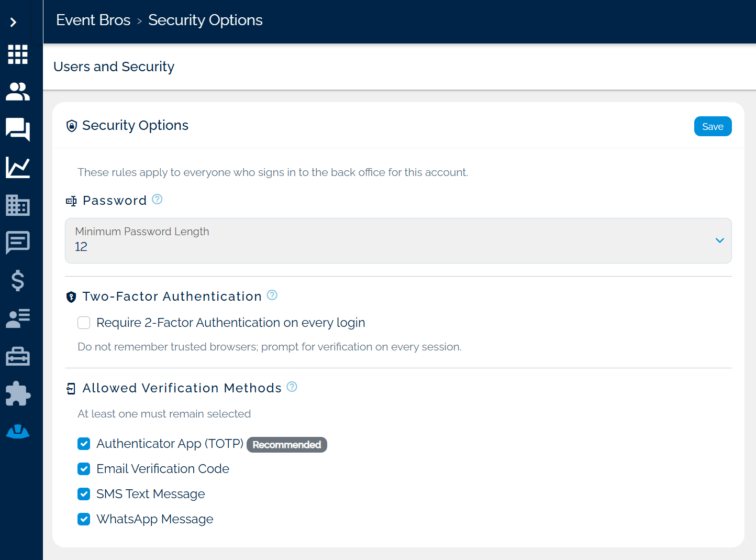This screenshot has width=756, height=560.
Task: Click the Two-Factor Authentication help icon
Action: click(x=272, y=295)
